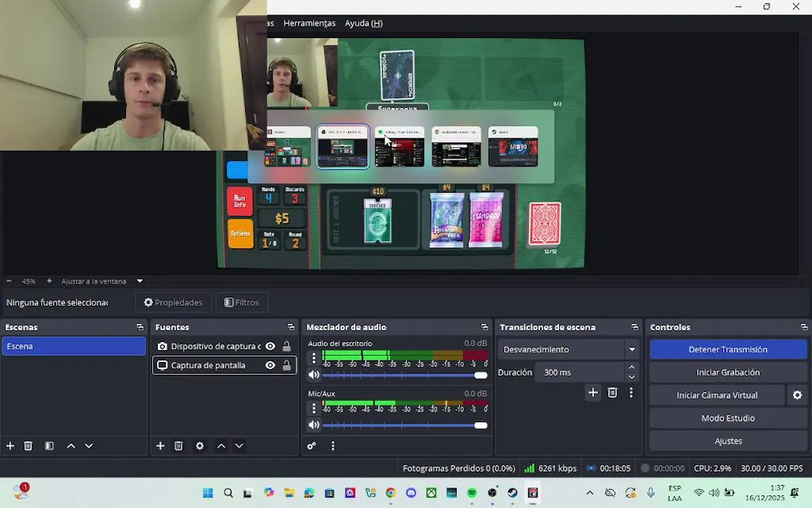This screenshot has width=812, height=508.
Task: Move the scene up in Escenas
Action: (71, 446)
